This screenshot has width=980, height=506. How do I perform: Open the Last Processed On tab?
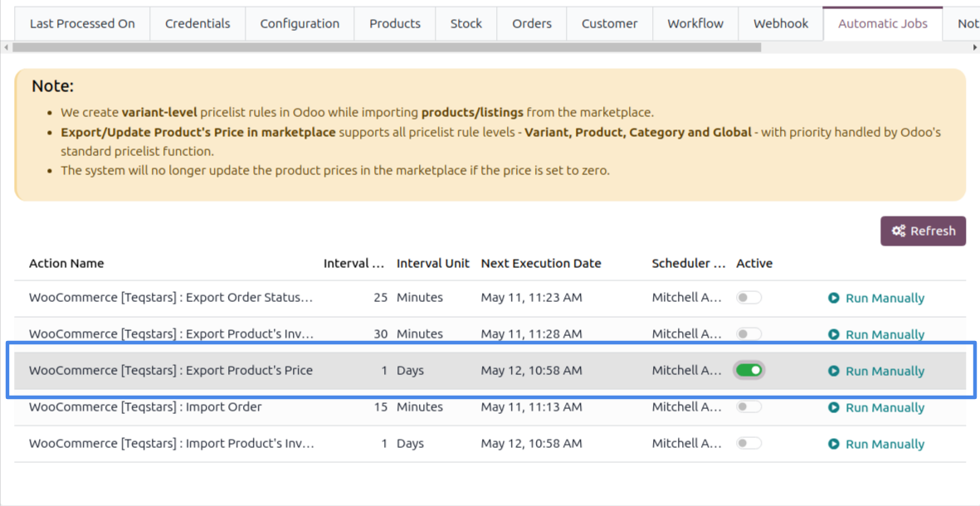(x=82, y=24)
